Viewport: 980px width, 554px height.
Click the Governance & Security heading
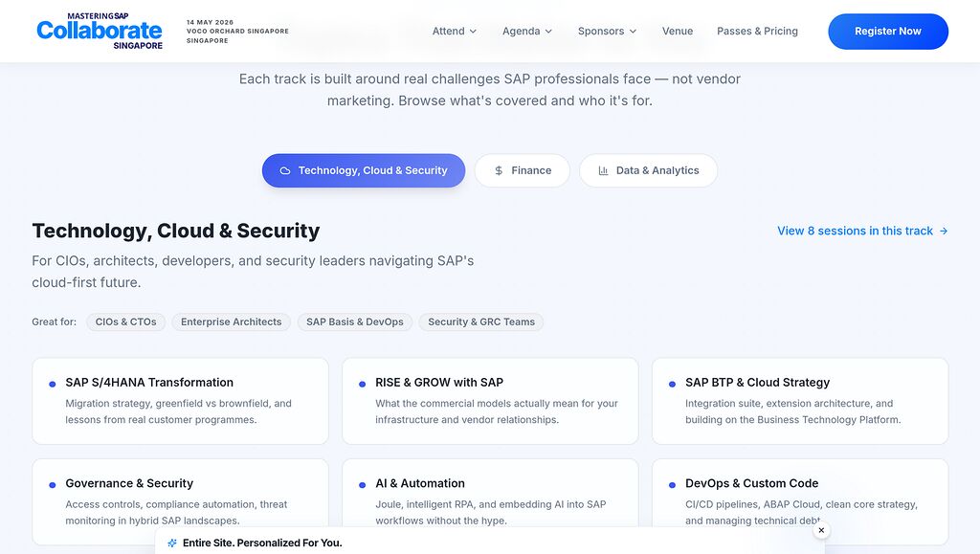pos(129,483)
